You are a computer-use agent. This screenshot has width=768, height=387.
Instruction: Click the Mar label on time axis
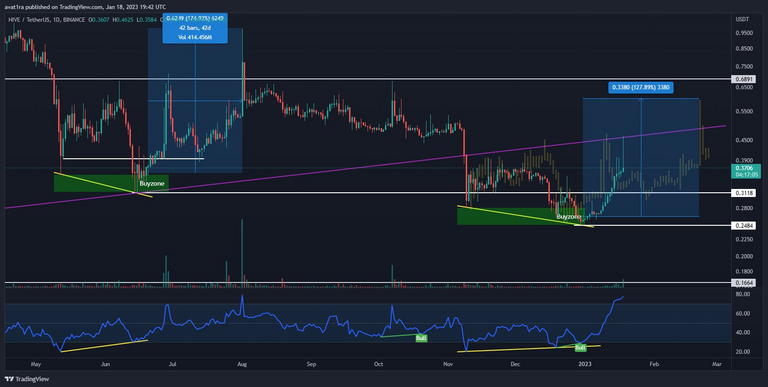717,364
